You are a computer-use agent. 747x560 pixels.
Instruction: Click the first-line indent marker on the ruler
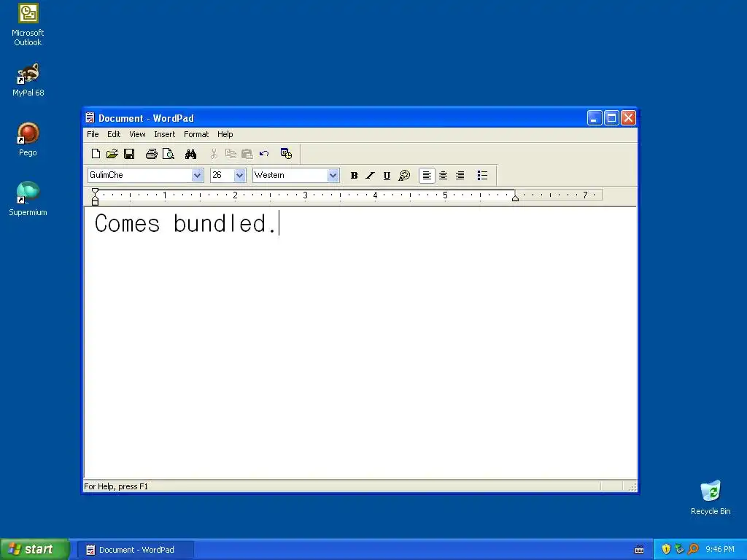pyautogui.click(x=96, y=191)
